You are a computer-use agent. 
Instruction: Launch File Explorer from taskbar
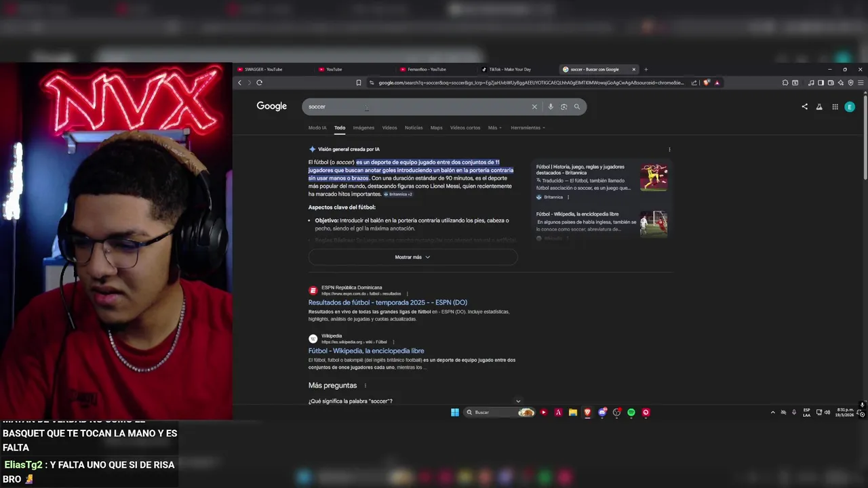click(573, 412)
